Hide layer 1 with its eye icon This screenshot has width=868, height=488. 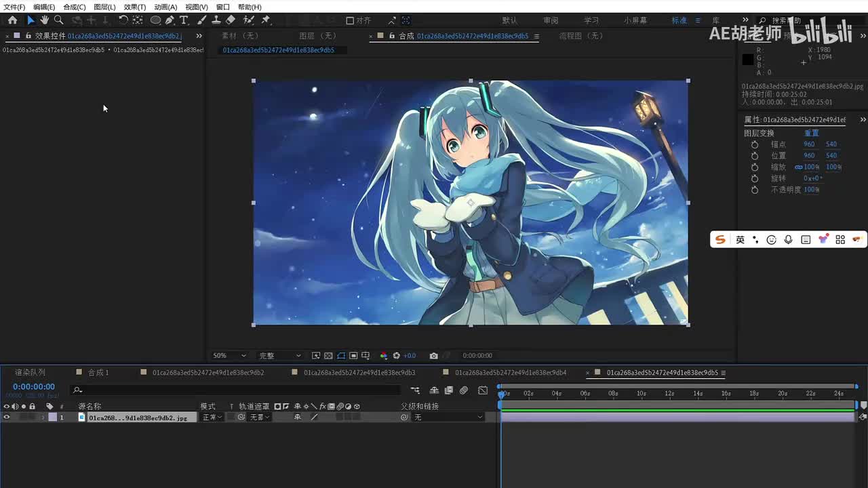pos(7,418)
